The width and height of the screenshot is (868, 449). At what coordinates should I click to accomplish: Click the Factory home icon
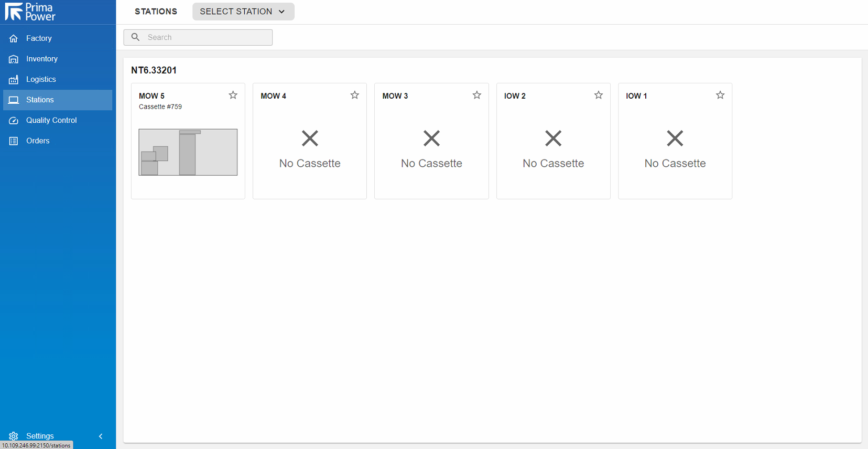(x=14, y=38)
